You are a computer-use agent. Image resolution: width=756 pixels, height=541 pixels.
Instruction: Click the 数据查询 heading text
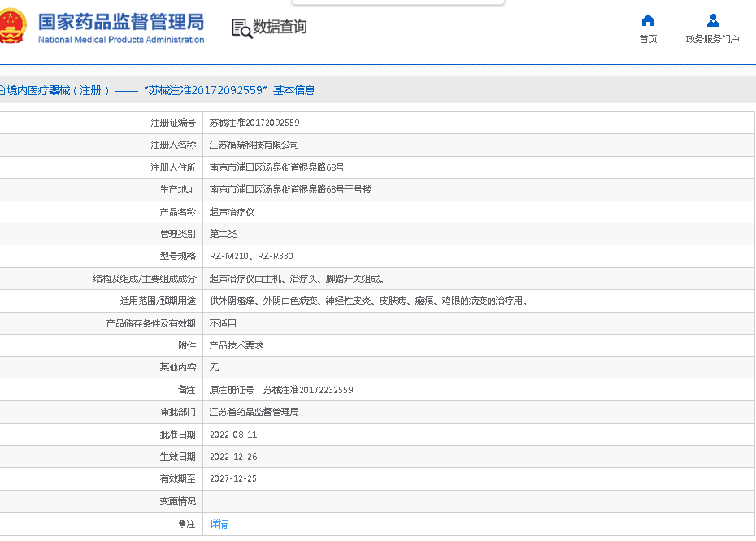pyautogui.click(x=280, y=28)
